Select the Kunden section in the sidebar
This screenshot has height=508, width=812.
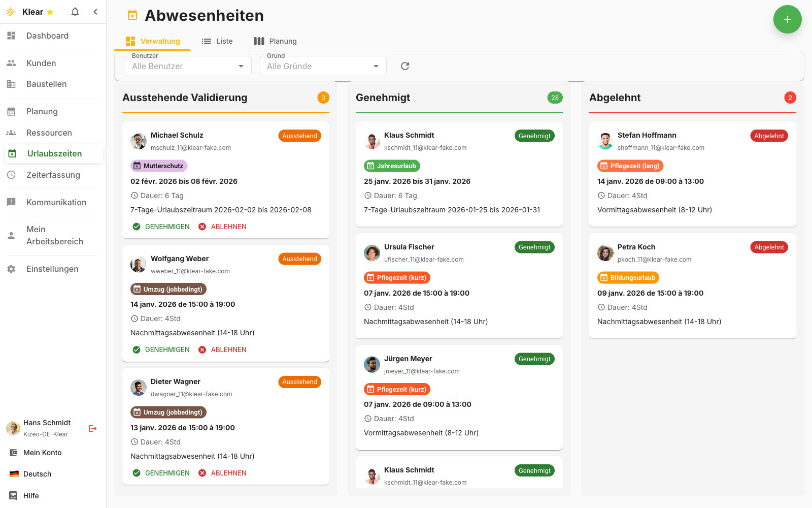(41, 63)
